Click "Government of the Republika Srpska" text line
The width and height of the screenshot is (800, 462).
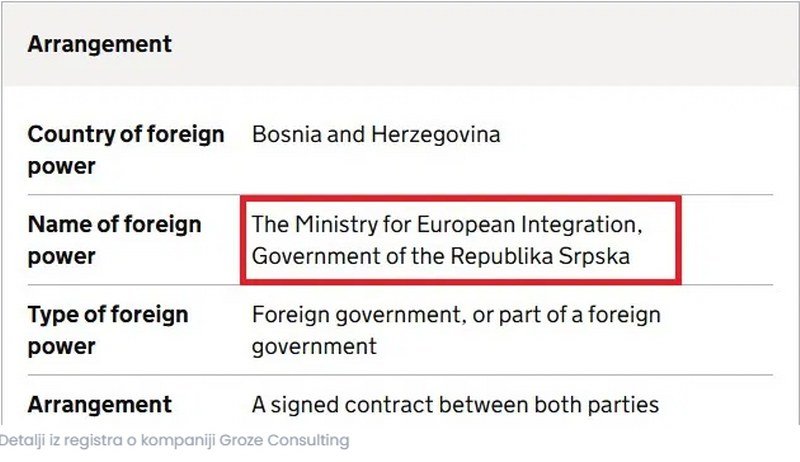point(441,256)
